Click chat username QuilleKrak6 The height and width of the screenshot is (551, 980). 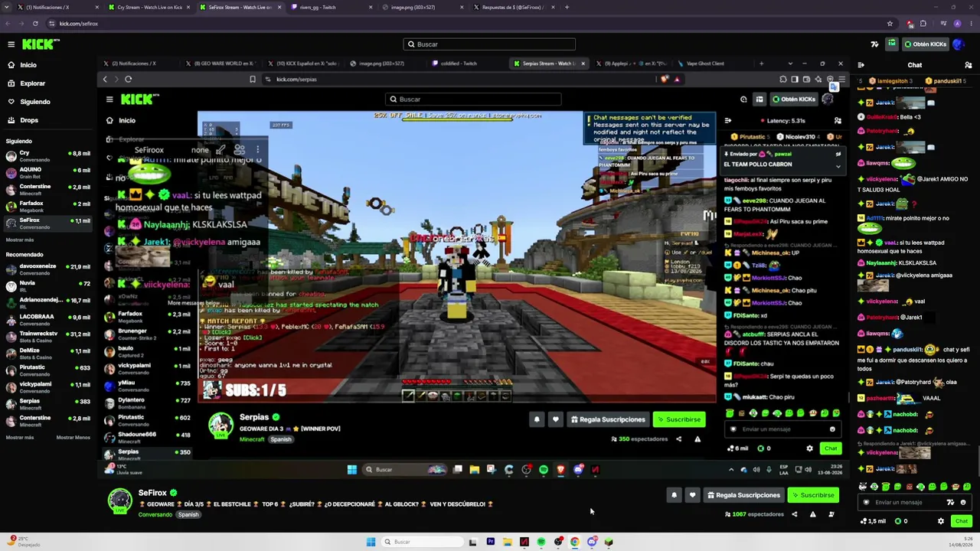[x=883, y=117]
